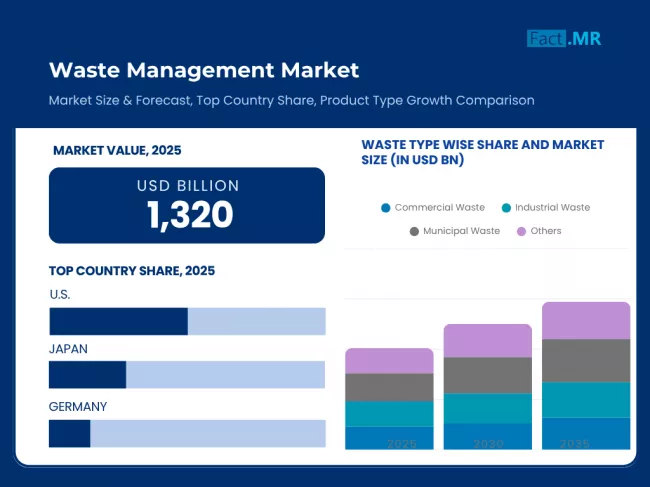Click the WASTE TYPE WISE SHARE heading
The image size is (650, 487).
(483, 152)
